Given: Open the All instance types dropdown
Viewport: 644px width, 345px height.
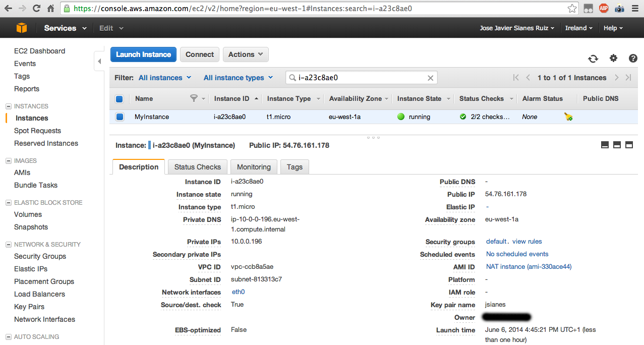Looking at the screenshot, I should (x=238, y=78).
